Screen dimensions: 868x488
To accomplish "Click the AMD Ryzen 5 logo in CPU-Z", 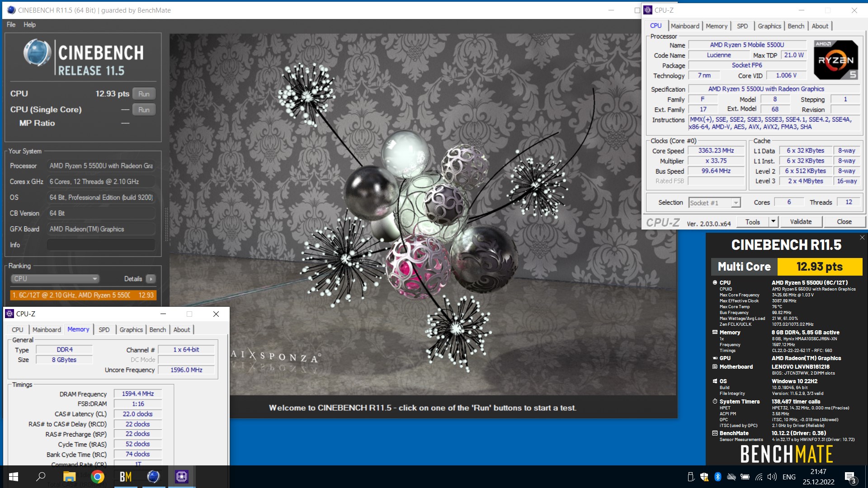I will pos(836,60).
